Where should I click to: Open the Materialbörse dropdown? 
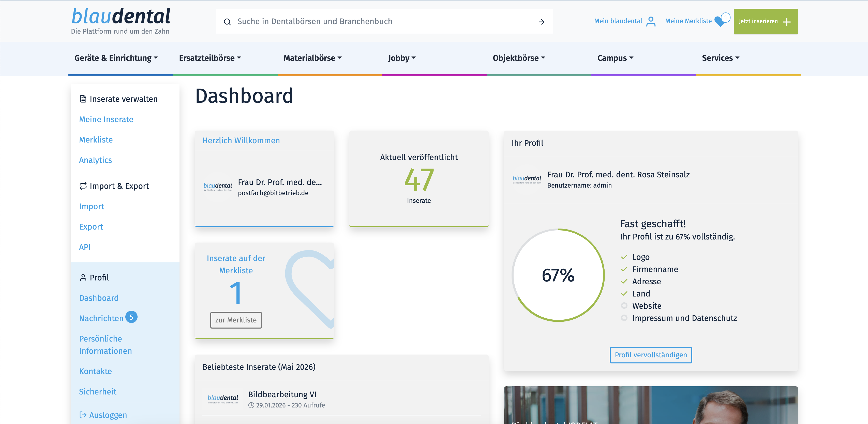pyautogui.click(x=313, y=58)
